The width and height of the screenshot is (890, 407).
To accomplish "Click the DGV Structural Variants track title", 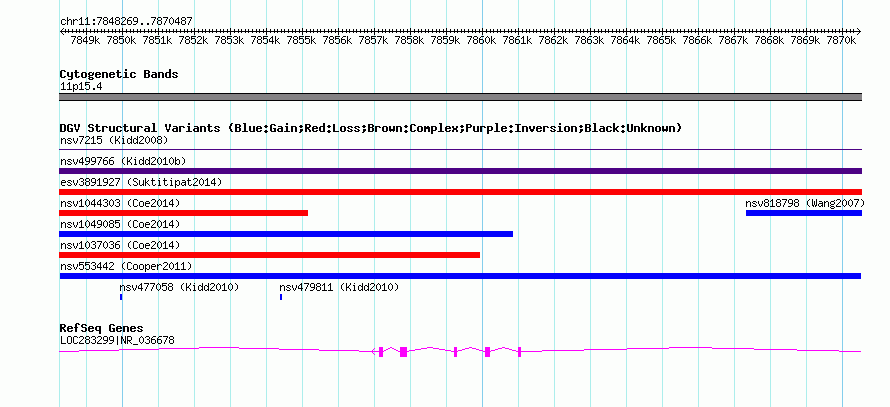I will click(370, 128).
